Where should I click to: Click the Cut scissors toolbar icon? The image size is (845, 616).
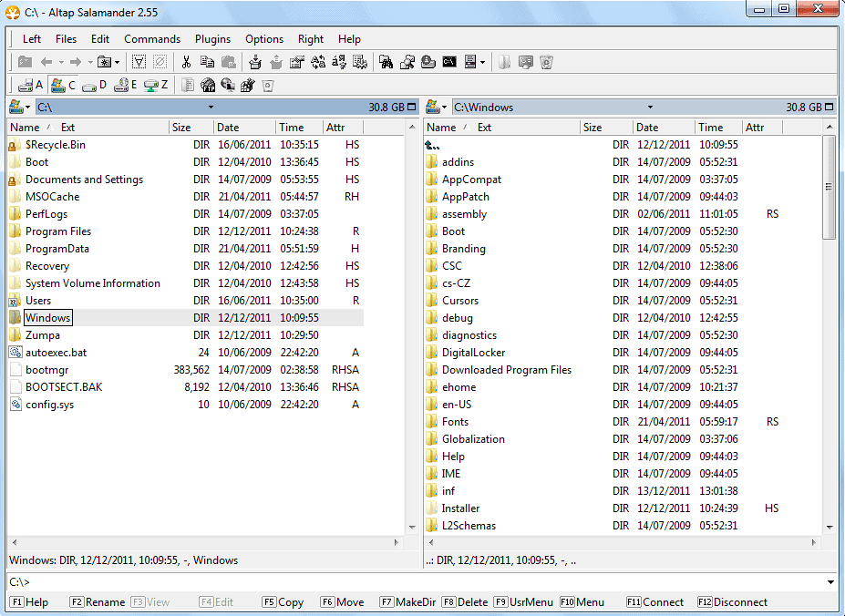click(186, 62)
